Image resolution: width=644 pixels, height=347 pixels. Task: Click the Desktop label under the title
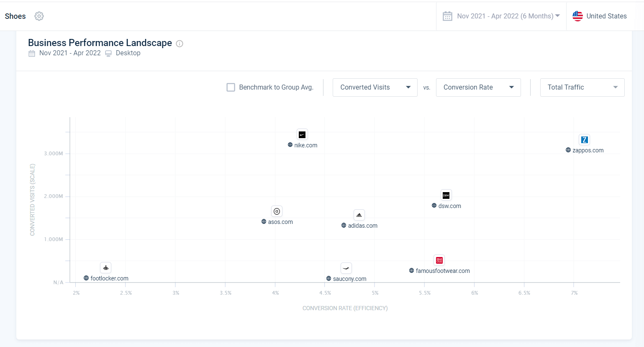pyautogui.click(x=128, y=53)
